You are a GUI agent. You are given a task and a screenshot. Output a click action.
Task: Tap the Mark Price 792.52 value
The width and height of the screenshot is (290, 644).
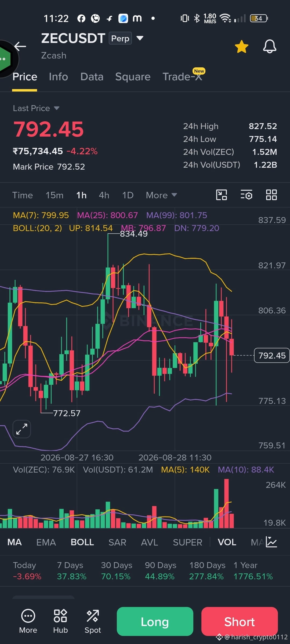(71, 167)
